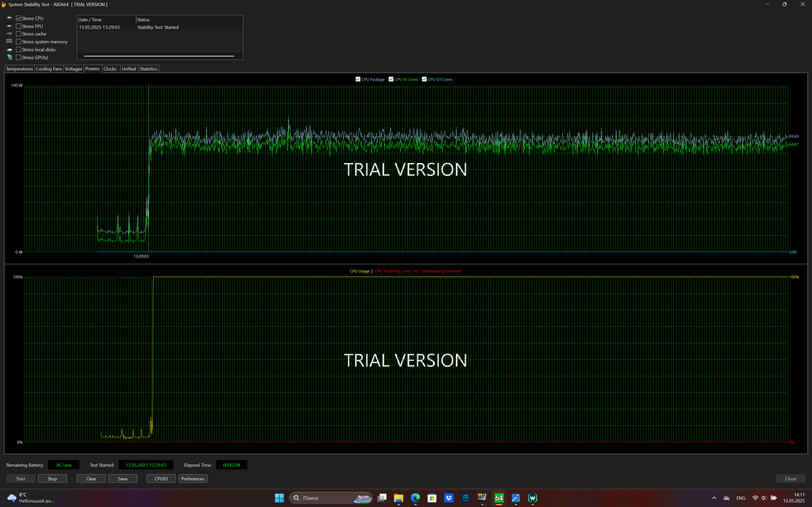Open AIDA64 icon in taskbar
Viewport: 812px width, 507px height.
coord(499,498)
